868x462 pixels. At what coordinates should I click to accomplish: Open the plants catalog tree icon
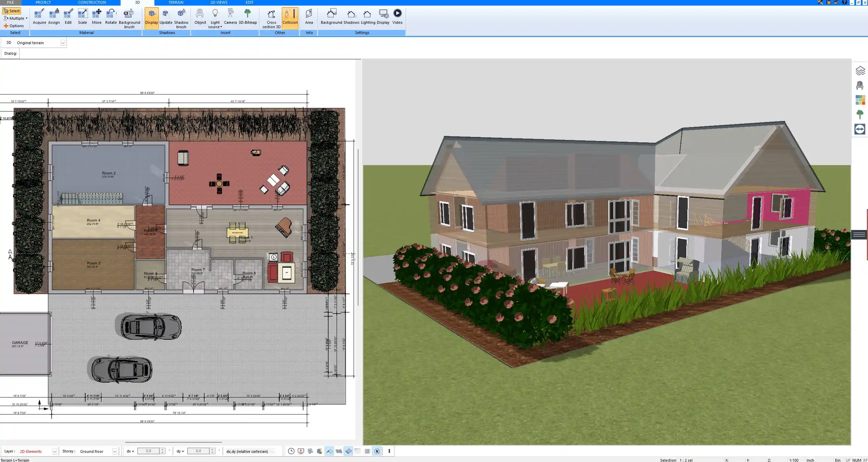pos(860,114)
